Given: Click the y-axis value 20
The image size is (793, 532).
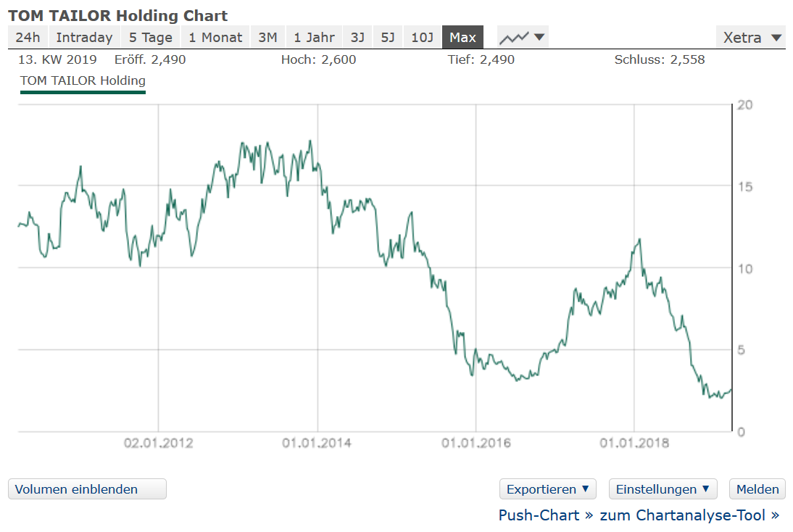Looking at the screenshot, I should (745, 105).
